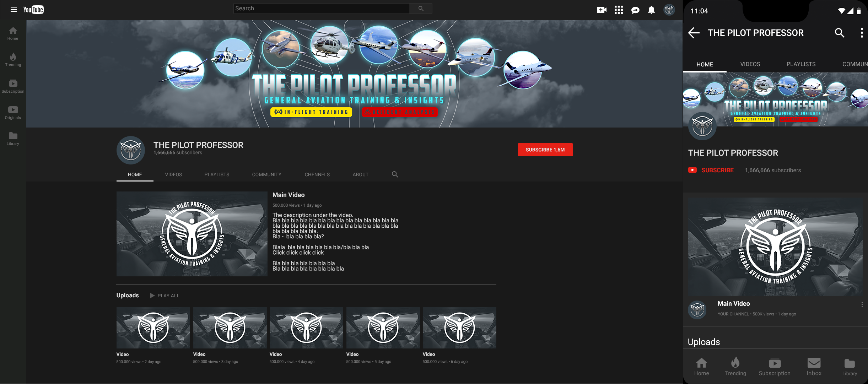Open the Main Video thumbnail on desktop

point(192,234)
